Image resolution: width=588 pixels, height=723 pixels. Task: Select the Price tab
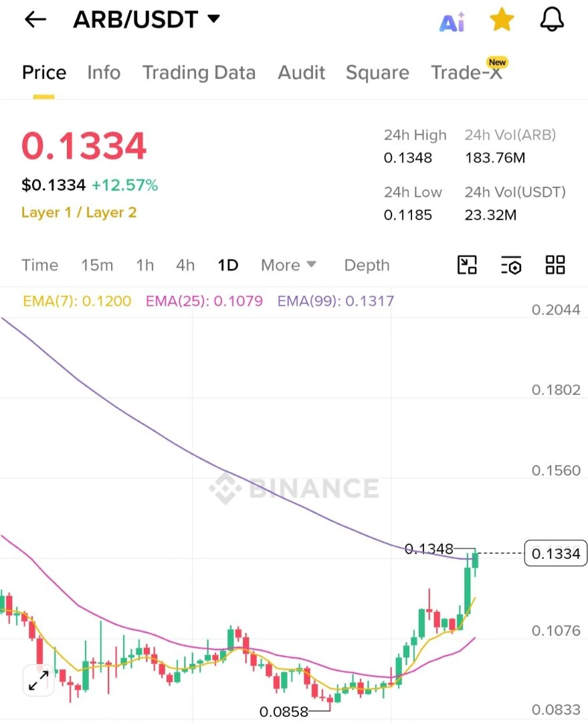(x=44, y=72)
